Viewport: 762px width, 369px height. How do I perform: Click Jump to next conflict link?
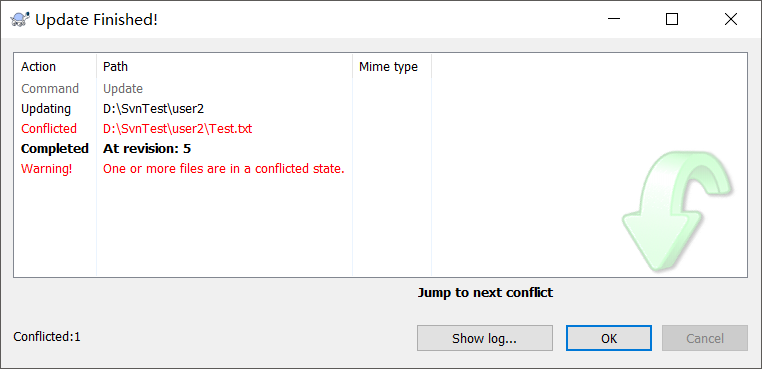tap(485, 293)
